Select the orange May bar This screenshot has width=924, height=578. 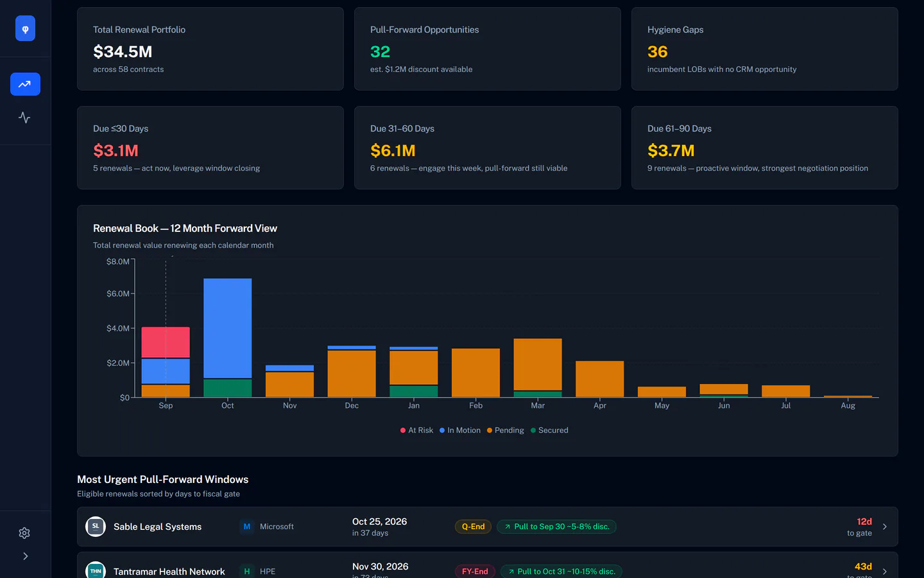[x=662, y=392]
